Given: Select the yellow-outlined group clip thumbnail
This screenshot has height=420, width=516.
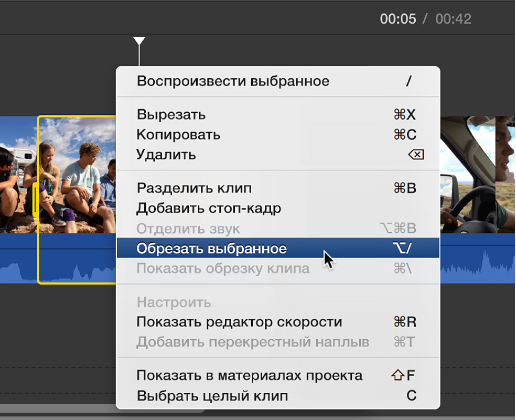Looking at the screenshot, I should tap(78, 175).
